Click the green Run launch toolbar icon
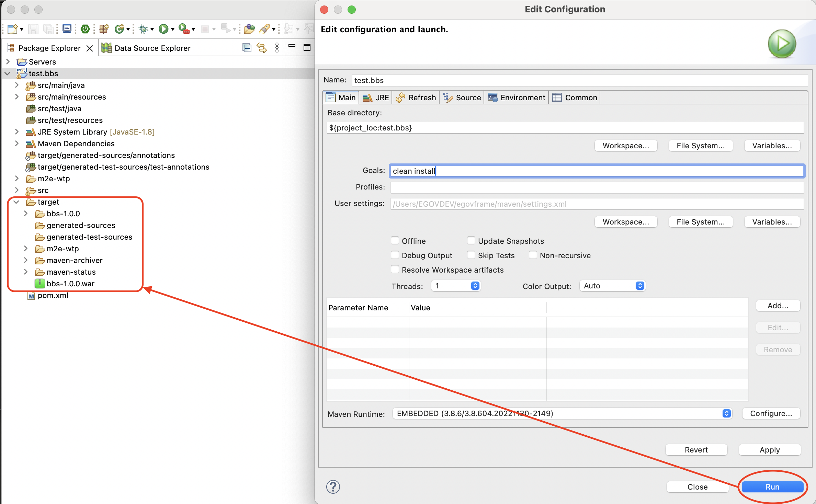The image size is (816, 504). [163, 29]
